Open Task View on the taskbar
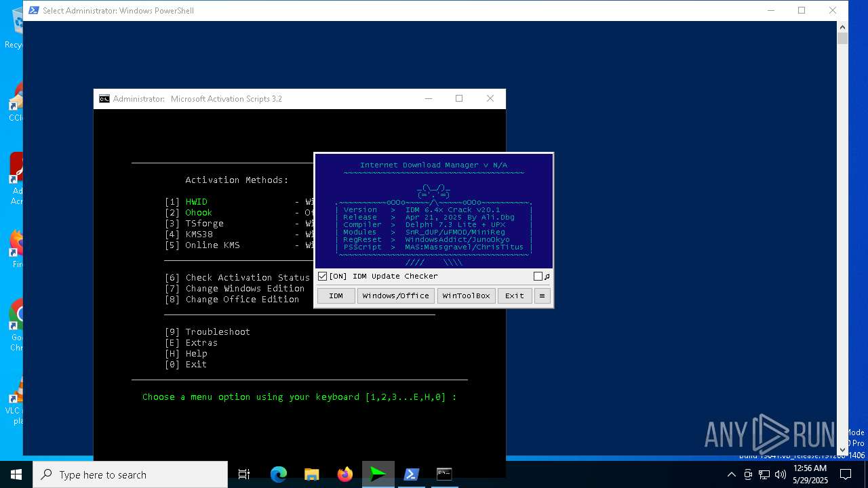 coord(244,474)
